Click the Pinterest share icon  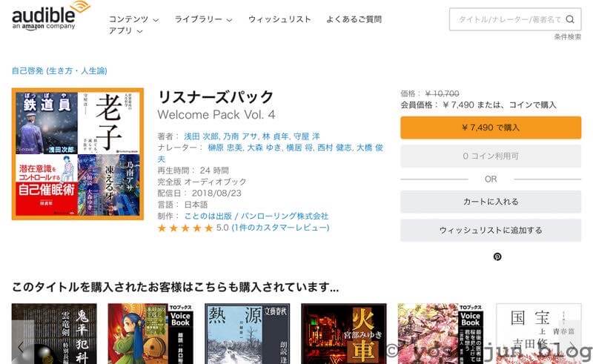497,257
